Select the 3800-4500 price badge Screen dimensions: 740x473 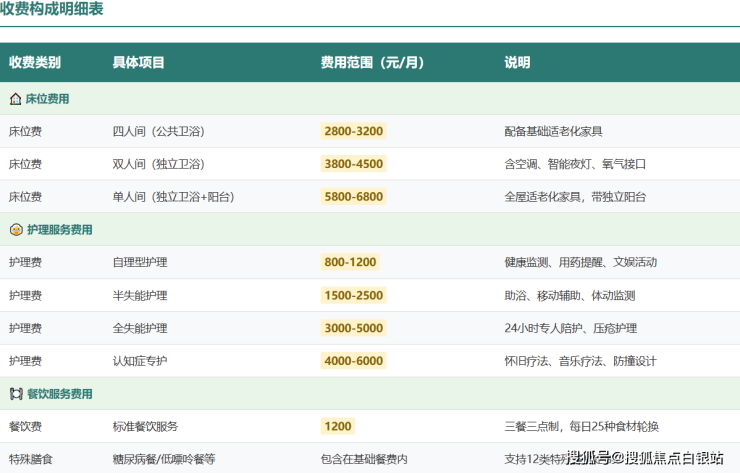pyautogui.click(x=353, y=164)
